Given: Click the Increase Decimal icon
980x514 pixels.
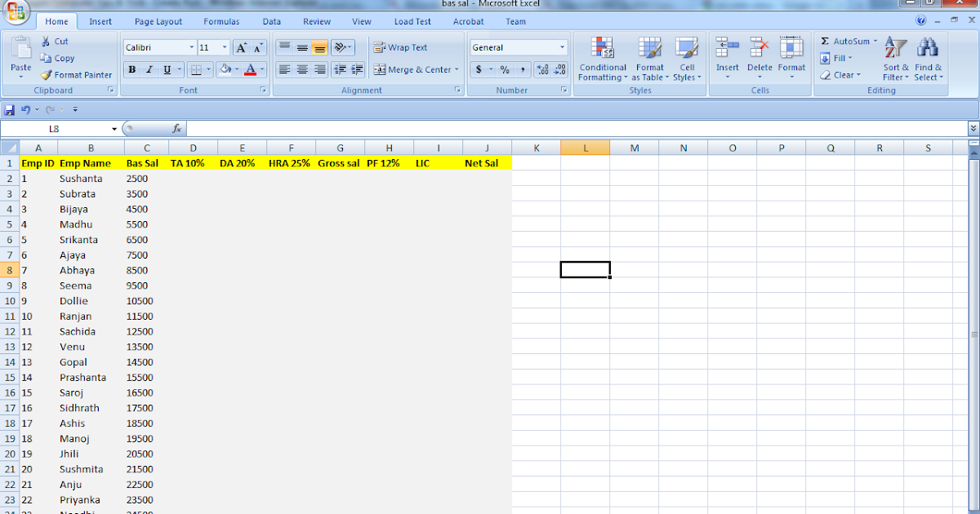Looking at the screenshot, I should coord(542,70).
